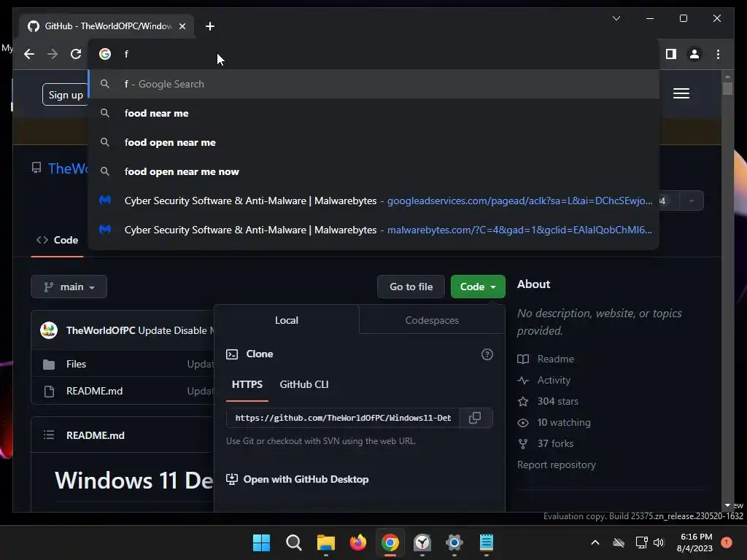
Task: Open taskbar Search icon
Action: pyautogui.click(x=293, y=542)
